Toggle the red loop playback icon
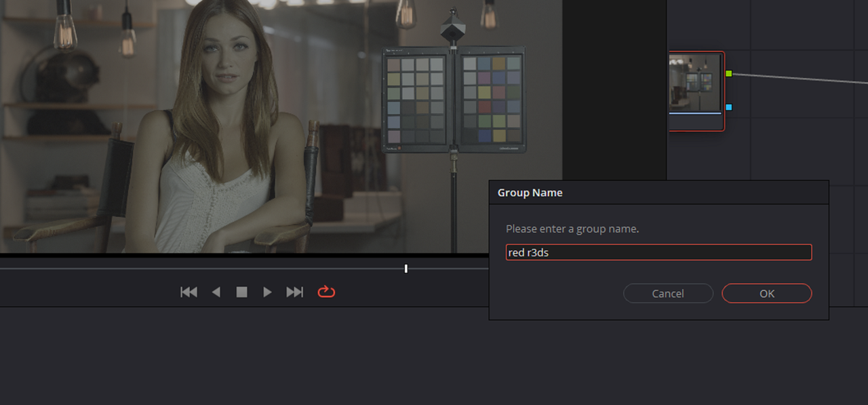Image resolution: width=868 pixels, height=405 pixels. (326, 292)
